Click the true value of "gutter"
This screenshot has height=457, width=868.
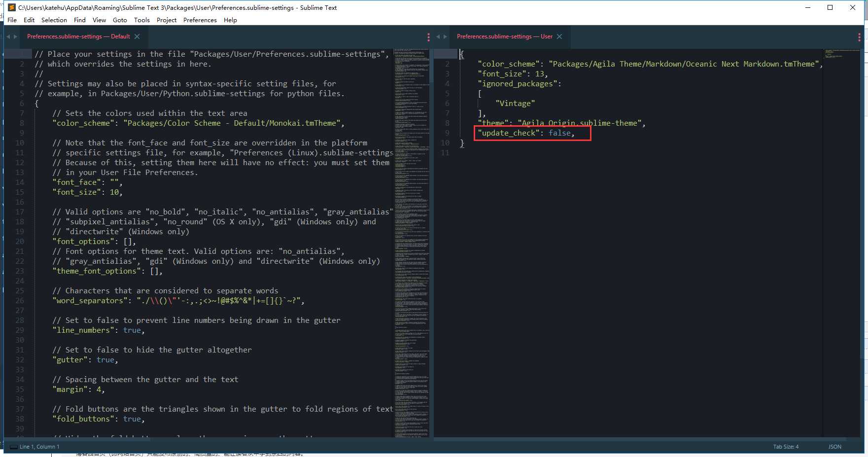pyautogui.click(x=105, y=360)
